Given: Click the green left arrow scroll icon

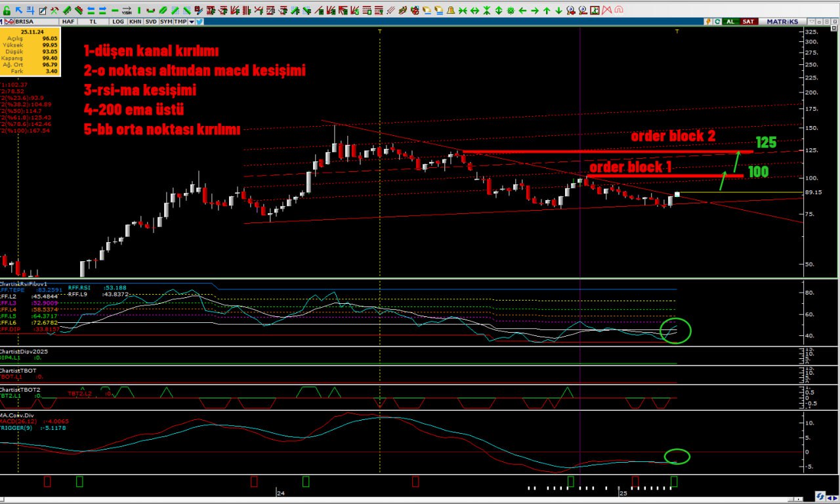Looking at the screenshot, I should [x=523, y=10].
